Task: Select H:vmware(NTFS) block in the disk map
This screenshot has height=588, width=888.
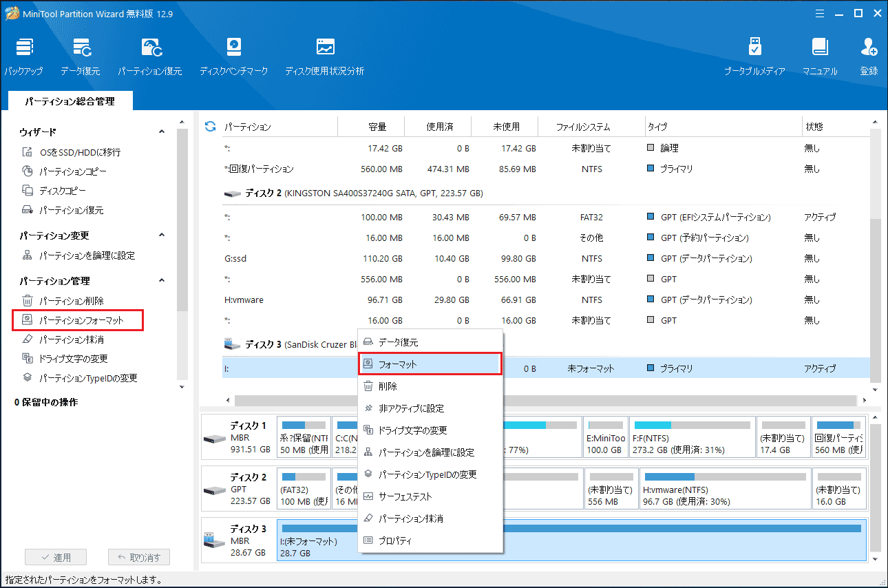Action: coord(725,489)
